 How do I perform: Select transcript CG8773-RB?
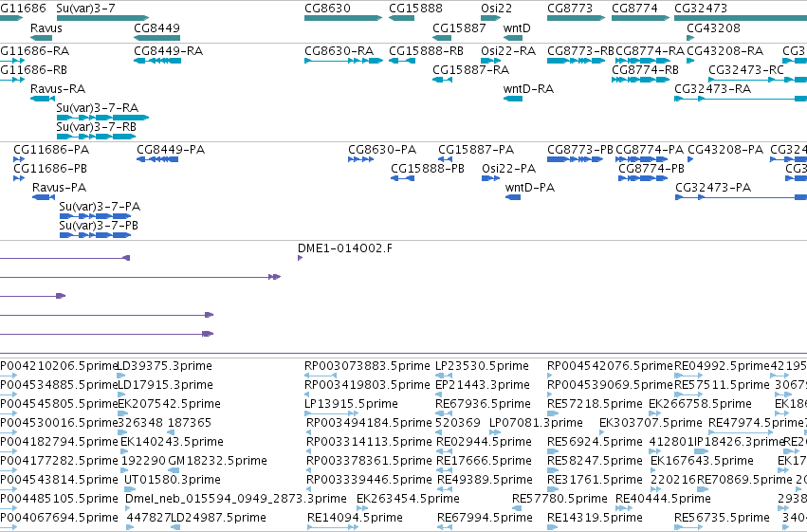click(577, 61)
